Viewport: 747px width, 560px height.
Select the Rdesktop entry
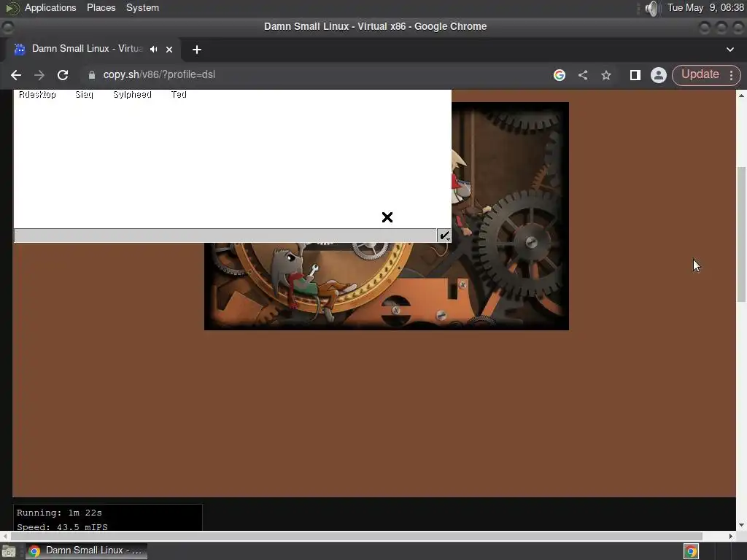click(x=37, y=94)
